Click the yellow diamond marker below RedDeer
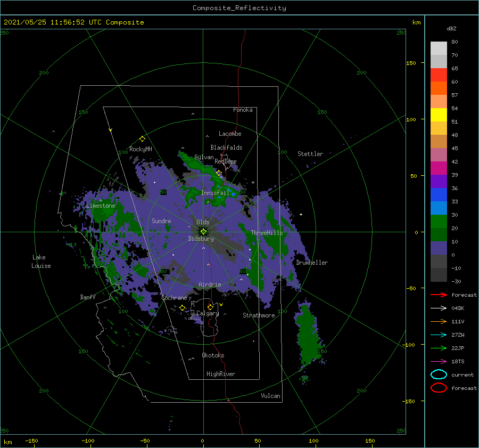 pyautogui.click(x=219, y=173)
